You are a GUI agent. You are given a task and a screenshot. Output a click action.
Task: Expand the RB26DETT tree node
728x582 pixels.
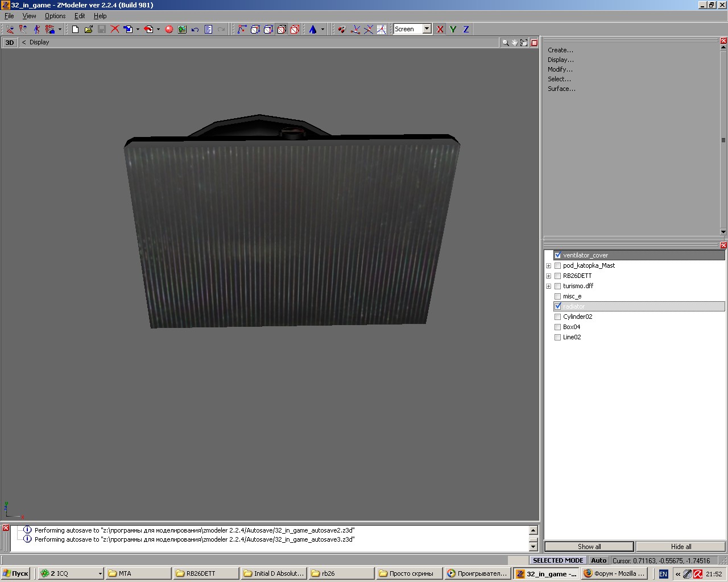tap(548, 276)
